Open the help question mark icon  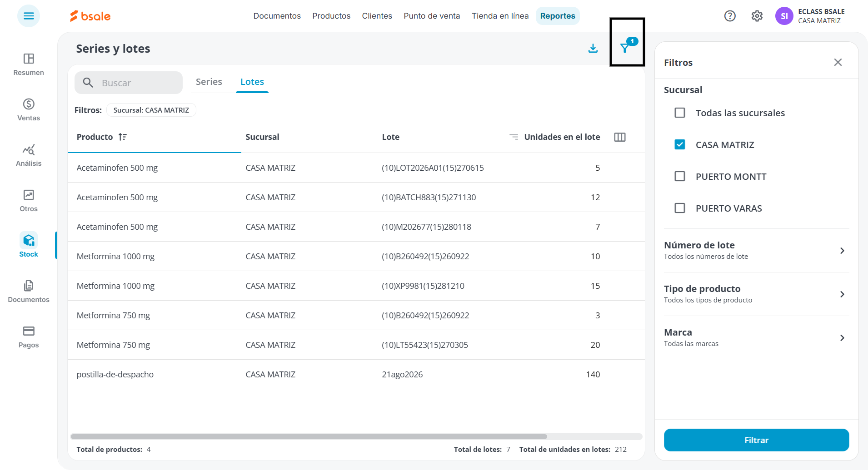pyautogui.click(x=730, y=16)
